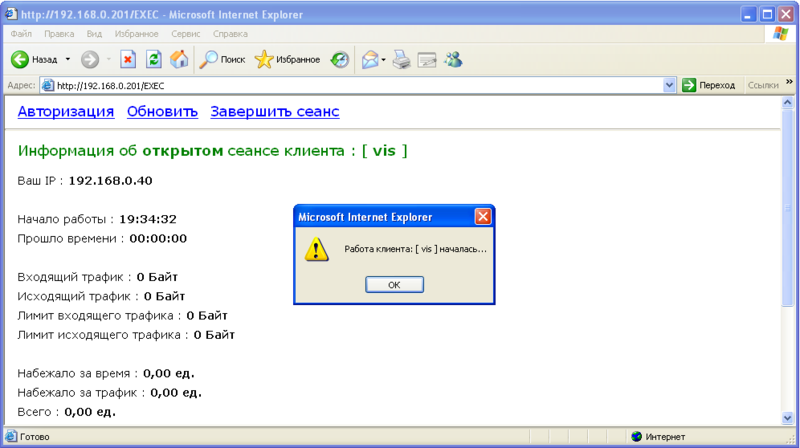Click the Всего total value line
Viewport: 800px width, 448px height.
tap(66, 412)
